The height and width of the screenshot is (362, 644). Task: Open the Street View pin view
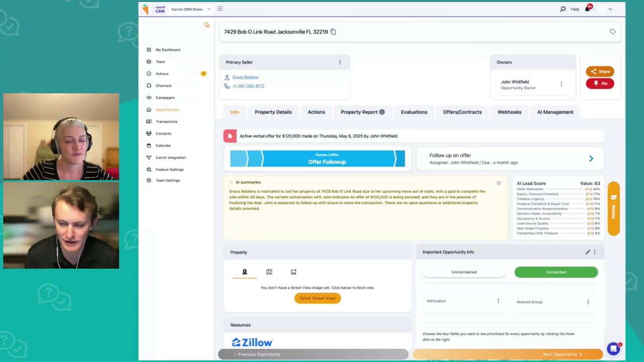(245, 272)
